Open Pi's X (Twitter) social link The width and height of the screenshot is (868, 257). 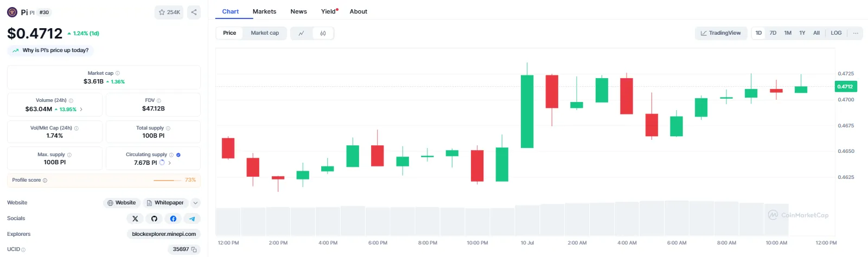[x=135, y=219]
